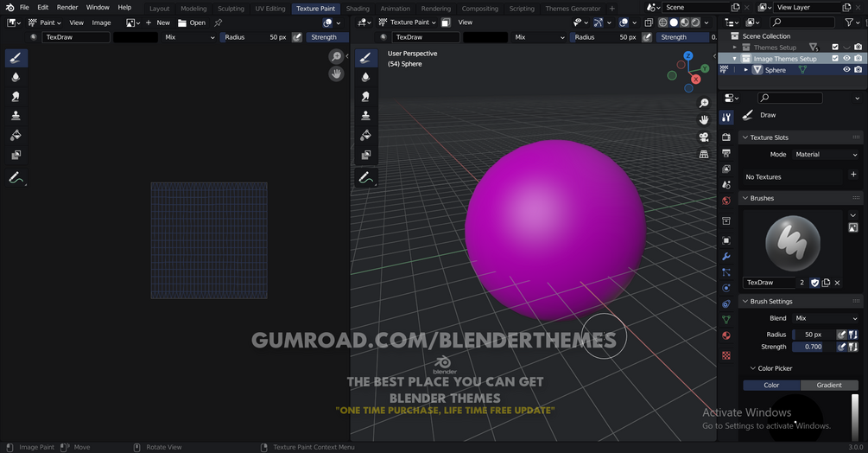
Task: Open Material properties tab
Action: tap(726, 335)
